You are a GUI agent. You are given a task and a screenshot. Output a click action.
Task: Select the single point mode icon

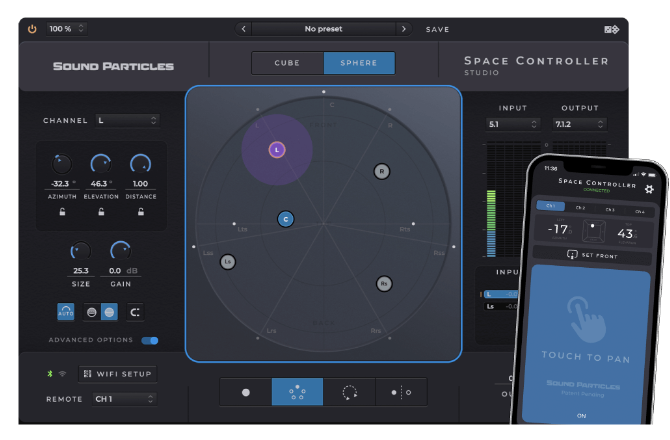click(246, 392)
